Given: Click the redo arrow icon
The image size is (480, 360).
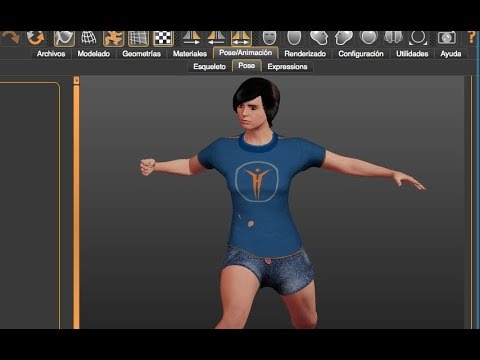Looking at the screenshot, I should 11,38.
